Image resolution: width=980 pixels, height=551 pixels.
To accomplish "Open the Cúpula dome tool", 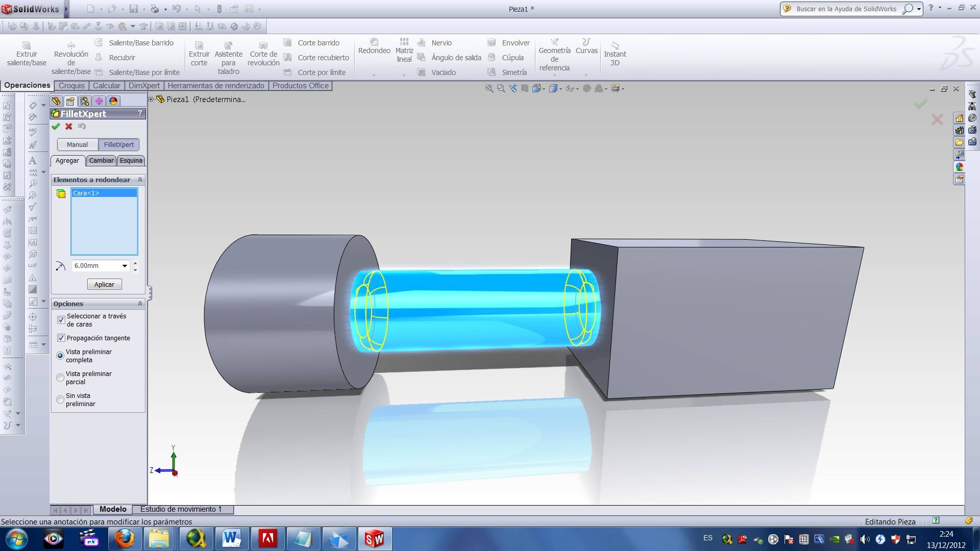I will tap(506, 58).
